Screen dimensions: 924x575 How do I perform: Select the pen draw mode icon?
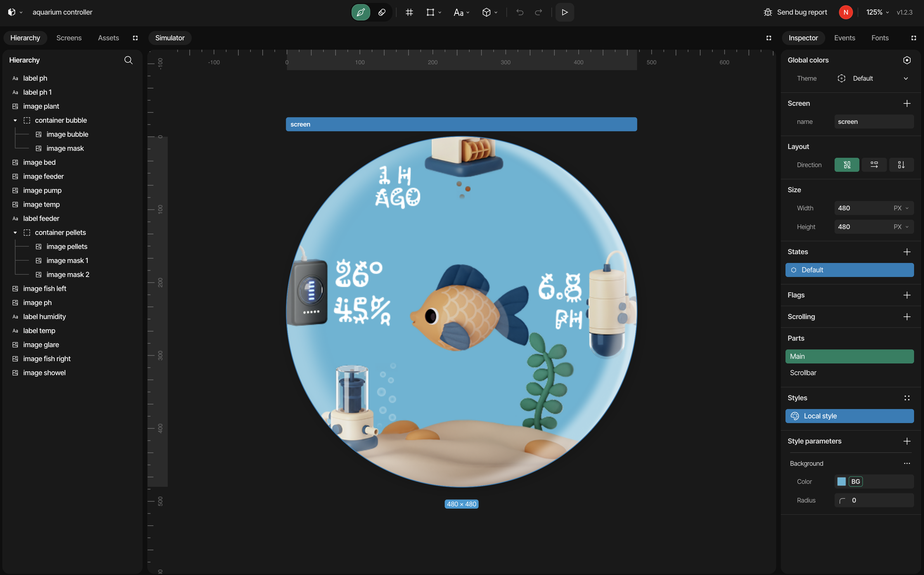[361, 12]
